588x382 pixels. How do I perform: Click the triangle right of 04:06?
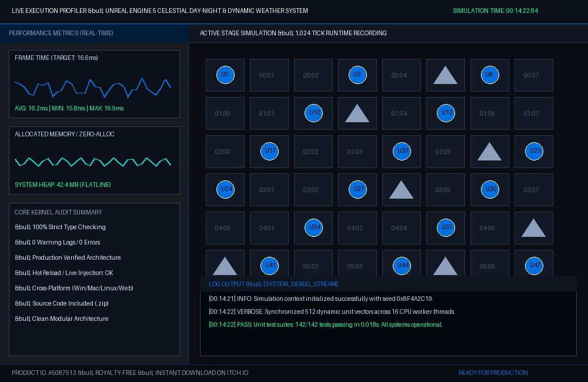point(534,228)
